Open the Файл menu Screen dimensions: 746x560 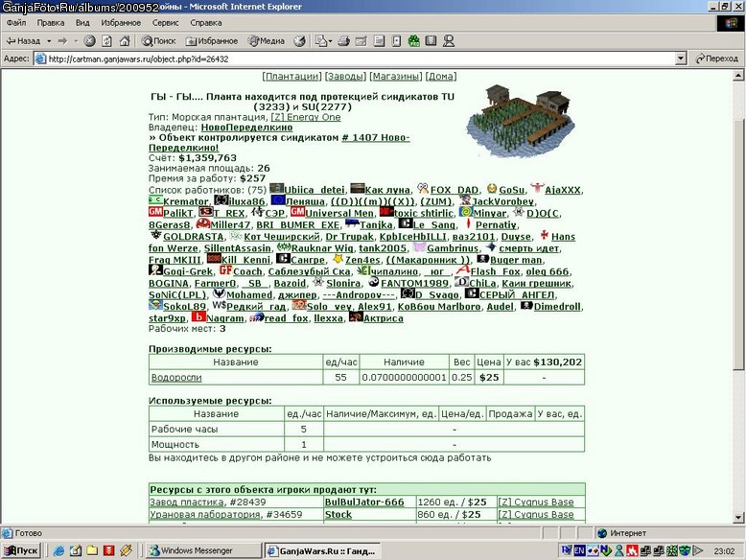[x=16, y=23]
